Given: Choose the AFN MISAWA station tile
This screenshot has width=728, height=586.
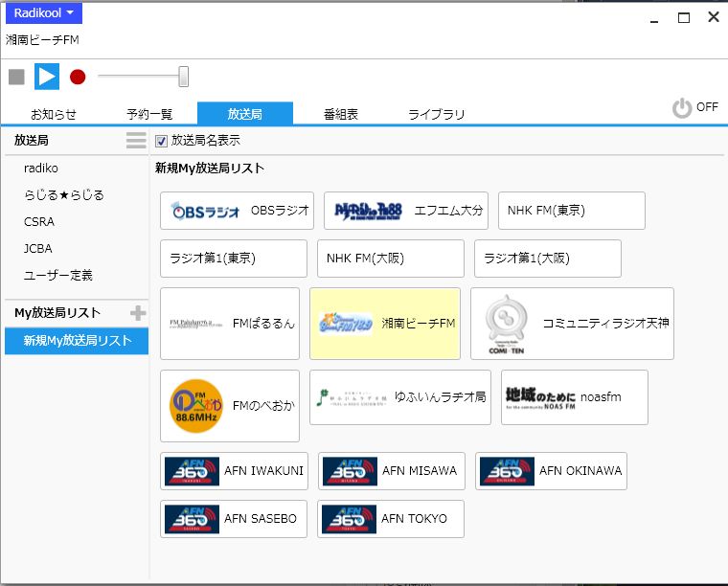Looking at the screenshot, I should [x=392, y=471].
